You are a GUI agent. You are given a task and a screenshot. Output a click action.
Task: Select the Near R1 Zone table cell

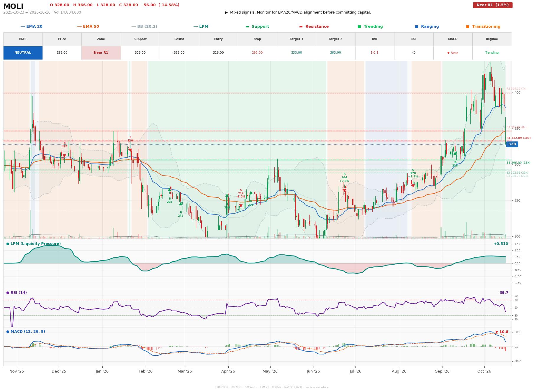coord(101,53)
